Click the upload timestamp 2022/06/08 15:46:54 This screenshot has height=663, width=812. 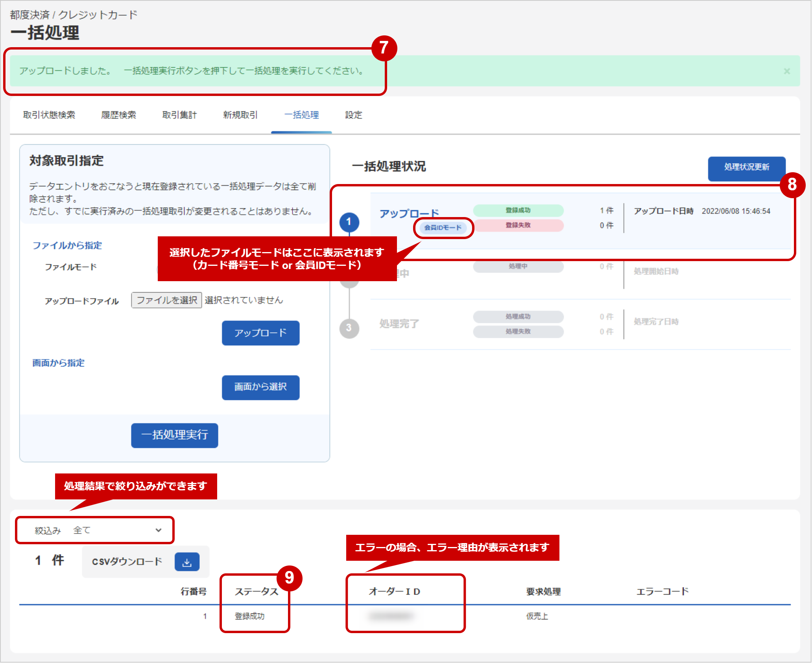[x=736, y=211]
